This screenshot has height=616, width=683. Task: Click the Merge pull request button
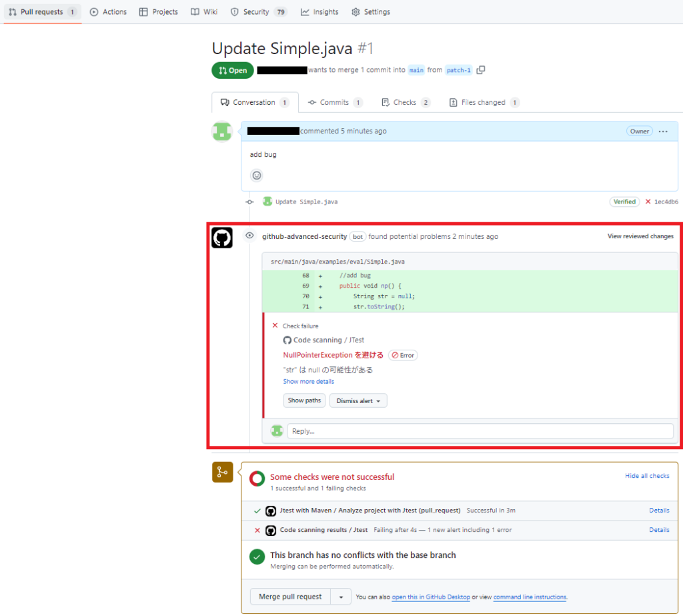coord(290,597)
